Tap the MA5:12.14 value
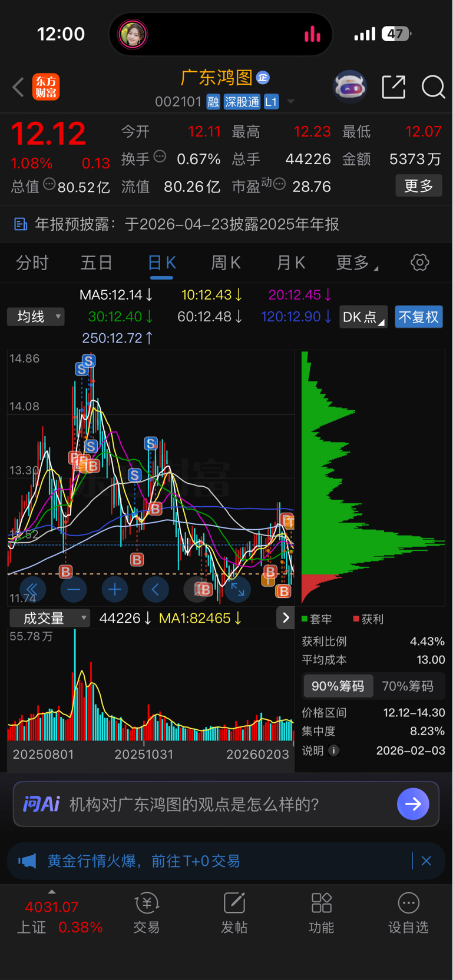Image resolution: width=453 pixels, height=980 pixels. pyautogui.click(x=117, y=295)
